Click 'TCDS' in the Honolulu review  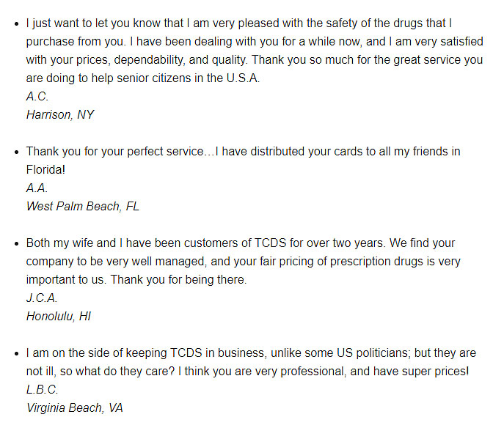[270, 243]
